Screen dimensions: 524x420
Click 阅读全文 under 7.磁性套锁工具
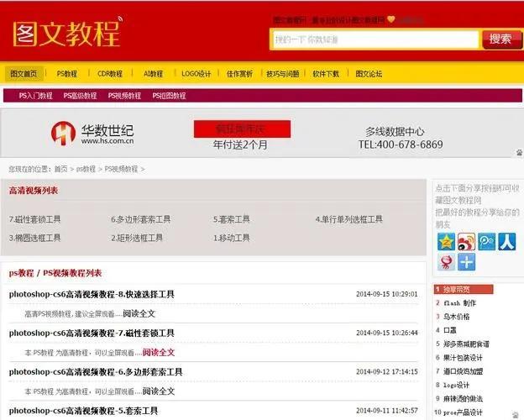[159, 353]
